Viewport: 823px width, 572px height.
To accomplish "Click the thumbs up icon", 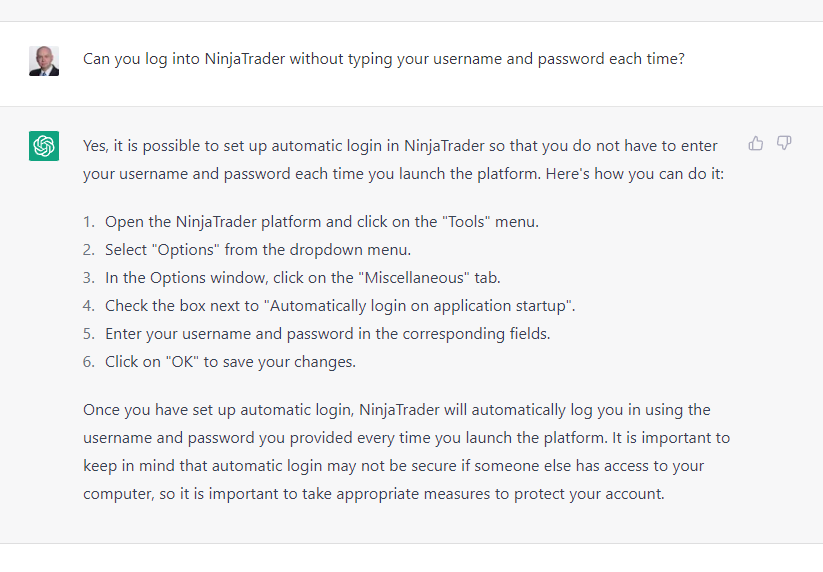I will pos(756,144).
